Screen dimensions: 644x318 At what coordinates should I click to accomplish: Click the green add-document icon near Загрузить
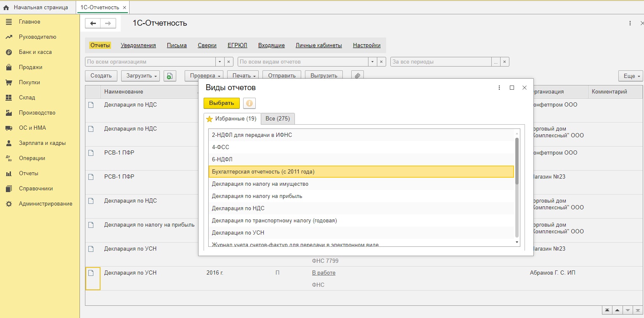coord(170,76)
